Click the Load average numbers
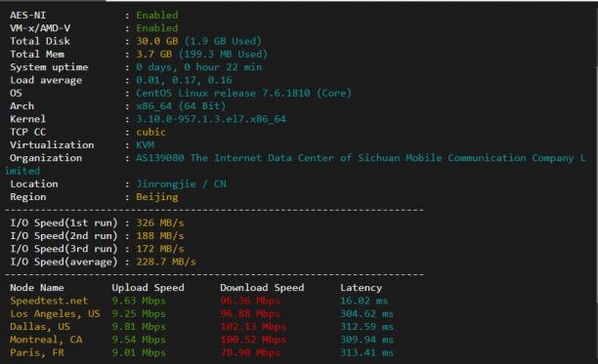Image resolution: width=598 pixels, height=364 pixels. pos(185,80)
